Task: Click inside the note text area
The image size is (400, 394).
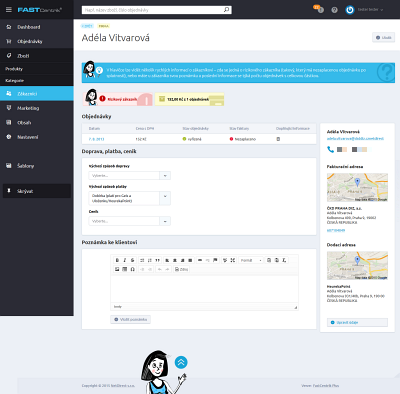Action: coord(204,289)
